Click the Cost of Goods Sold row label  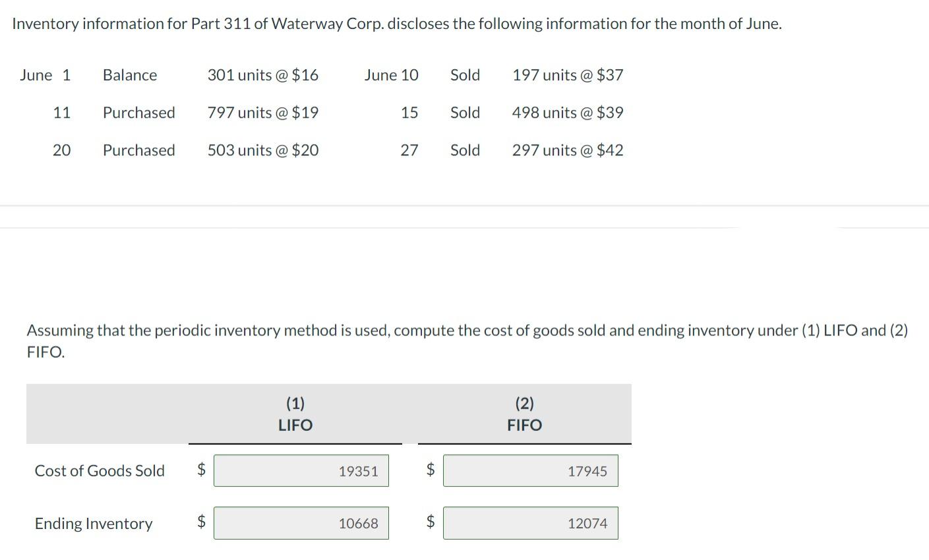click(100, 470)
